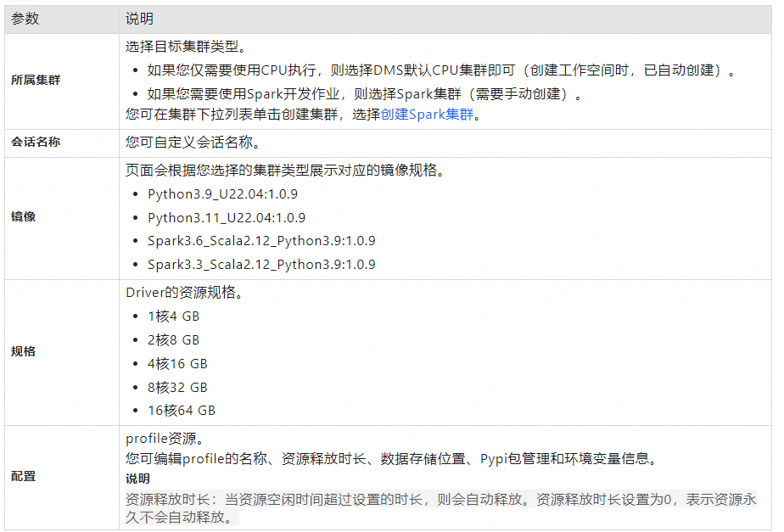Click the bullet mentioning DMS默认CPU集群
The height and width of the screenshot is (532, 784).
coord(443,70)
